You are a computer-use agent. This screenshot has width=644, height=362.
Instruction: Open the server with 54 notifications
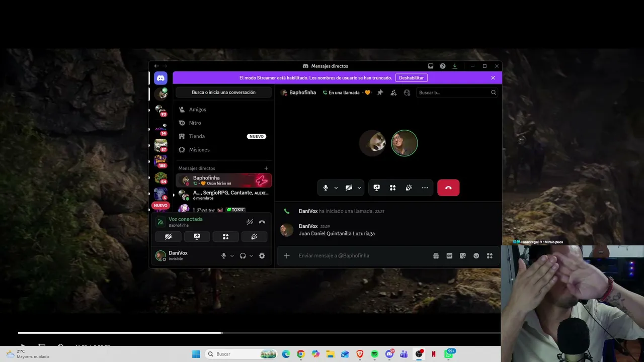point(160,178)
